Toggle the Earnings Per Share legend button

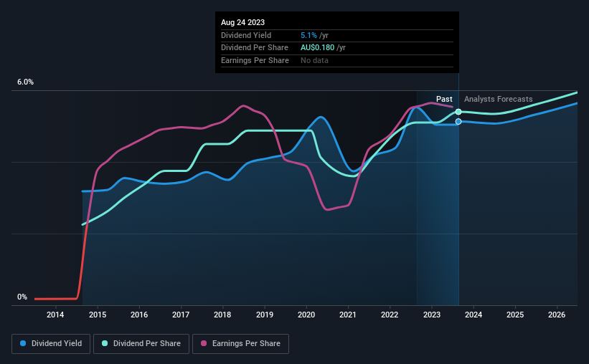pos(240,344)
